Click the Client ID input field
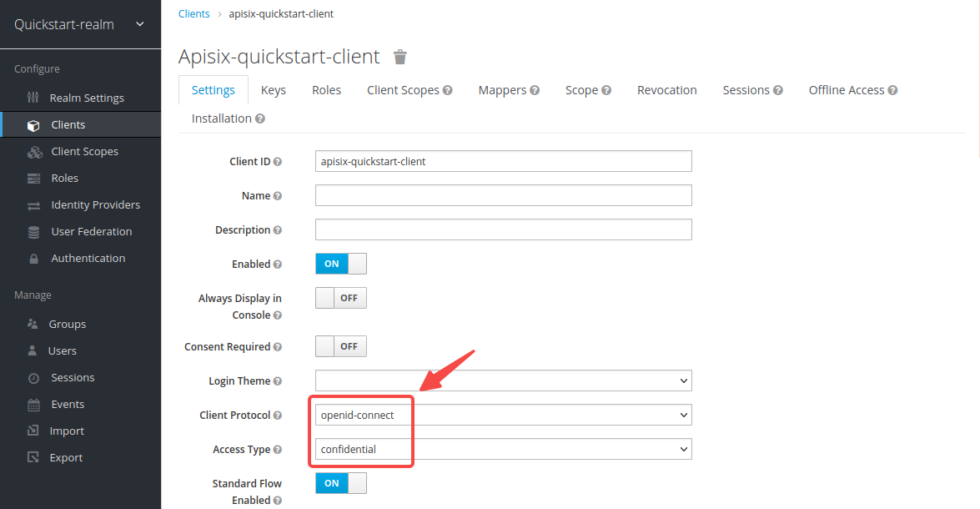980x509 pixels. (503, 161)
